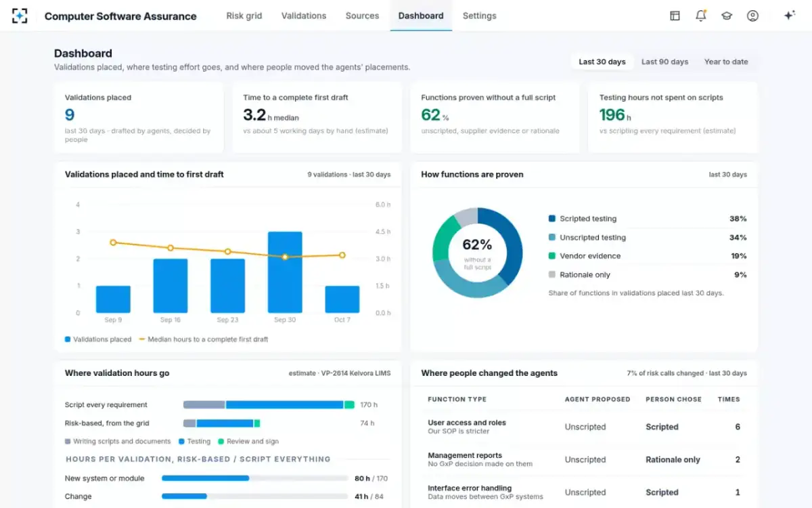Click the 74 h value label
Viewport: 812px width, 508px height.
[367, 423]
